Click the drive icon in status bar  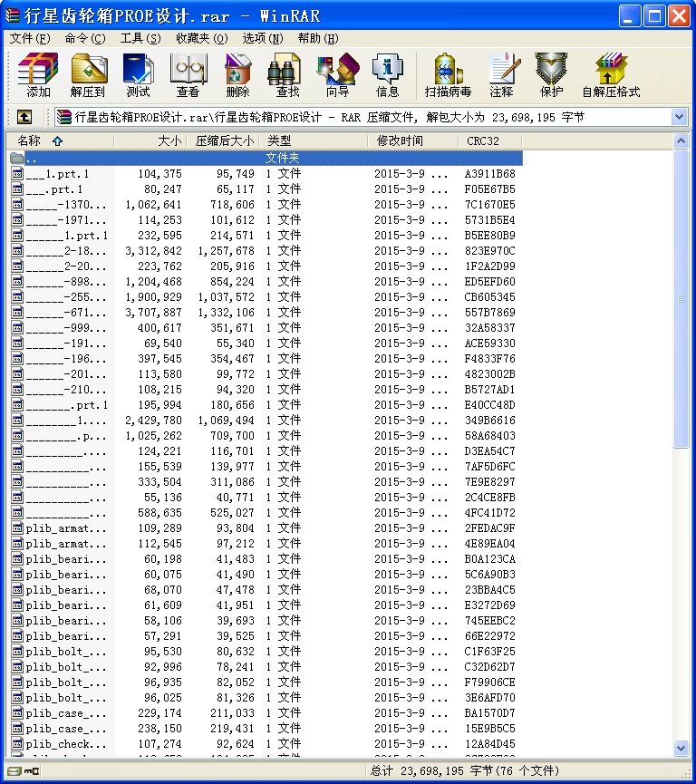[x=14, y=771]
